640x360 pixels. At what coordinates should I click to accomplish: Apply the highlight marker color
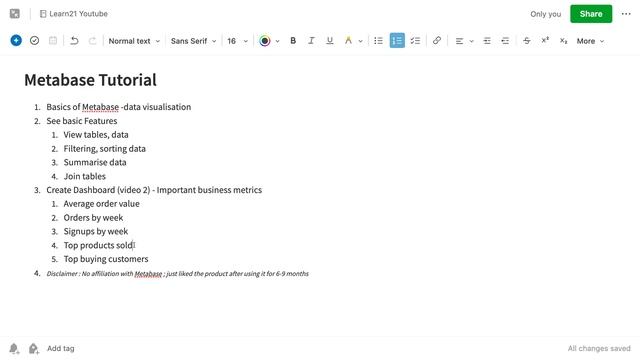coord(348,40)
